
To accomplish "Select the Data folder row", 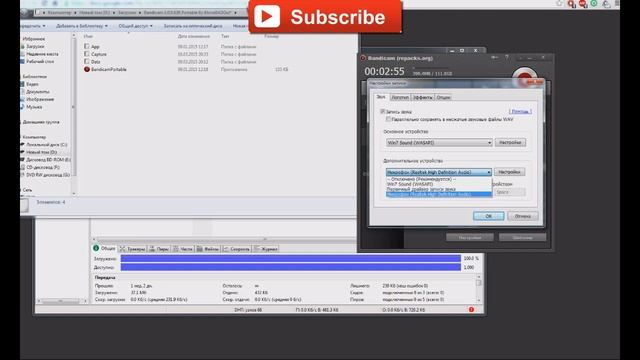I will (x=186, y=62).
